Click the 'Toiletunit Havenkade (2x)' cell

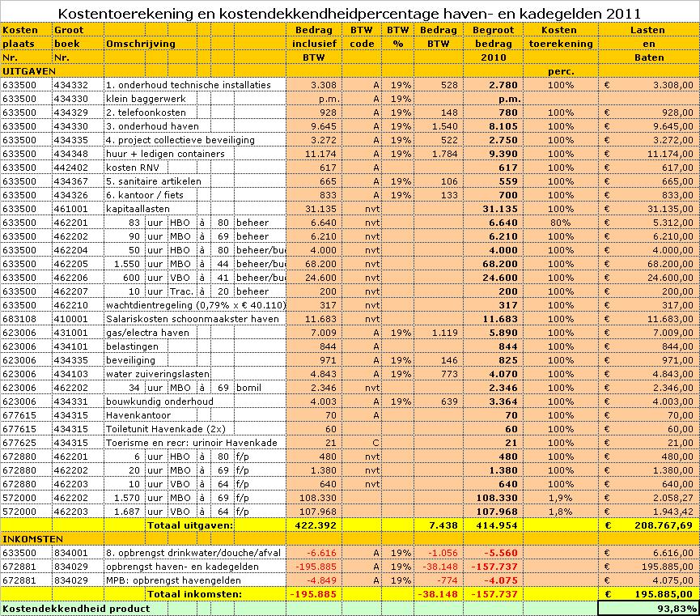tap(166, 429)
